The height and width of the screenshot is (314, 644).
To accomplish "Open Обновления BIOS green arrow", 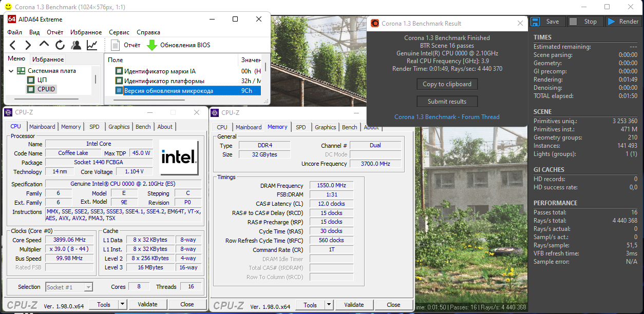I will pos(152,45).
